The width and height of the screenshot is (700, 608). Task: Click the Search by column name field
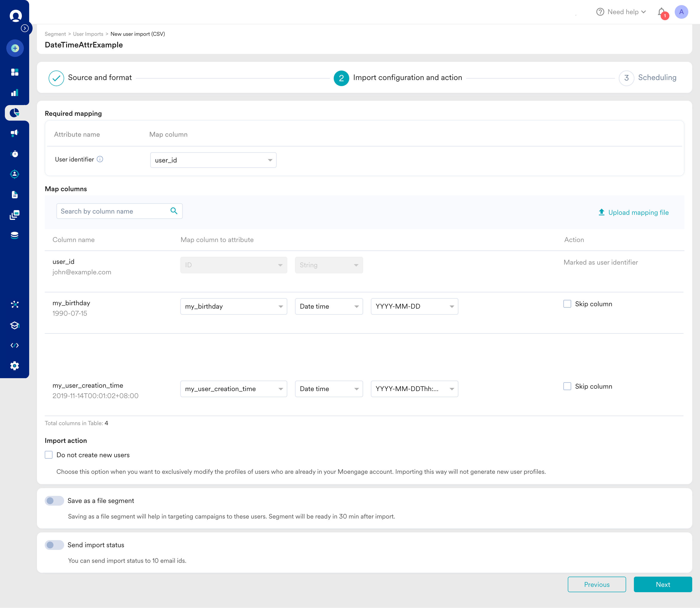[x=114, y=211]
